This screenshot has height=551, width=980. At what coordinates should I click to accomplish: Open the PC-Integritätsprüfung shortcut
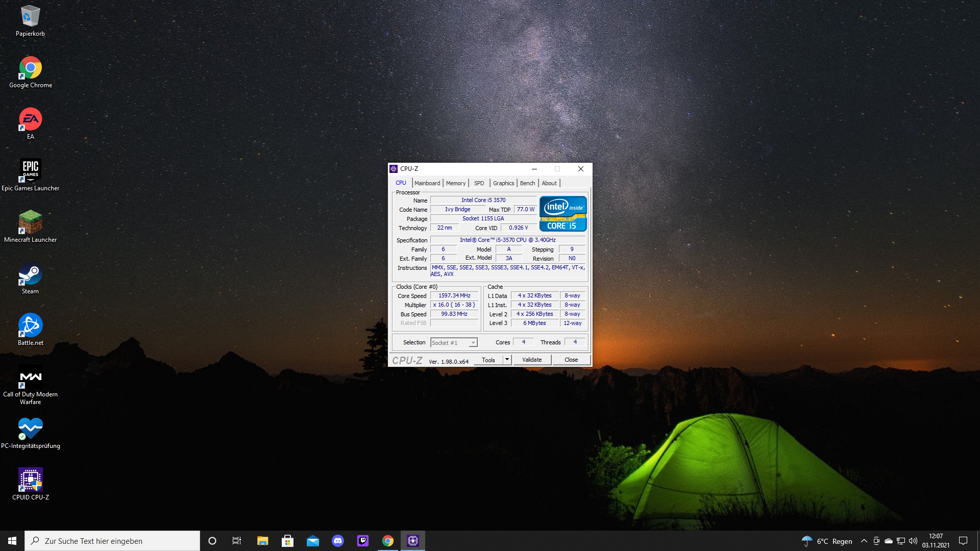[x=30, y=429]
